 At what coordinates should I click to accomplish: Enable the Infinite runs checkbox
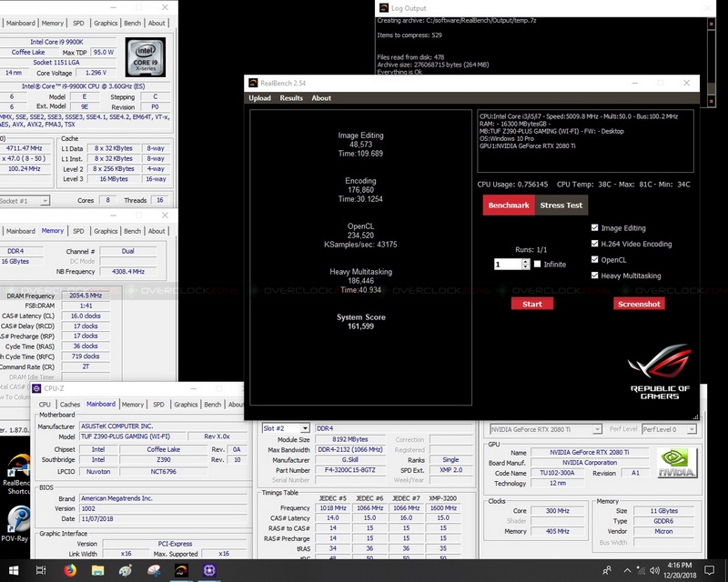pyautogui.click(x=538, y=264)
